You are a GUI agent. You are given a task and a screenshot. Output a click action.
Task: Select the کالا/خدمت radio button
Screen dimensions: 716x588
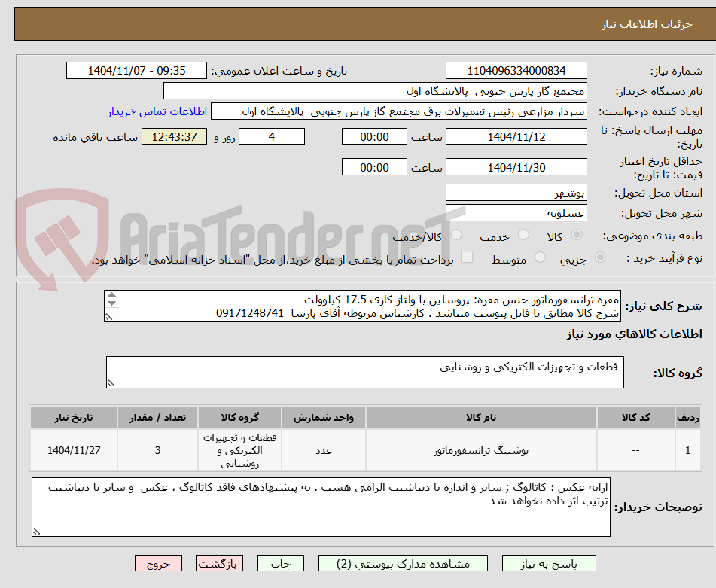click(x=456, y=235)
